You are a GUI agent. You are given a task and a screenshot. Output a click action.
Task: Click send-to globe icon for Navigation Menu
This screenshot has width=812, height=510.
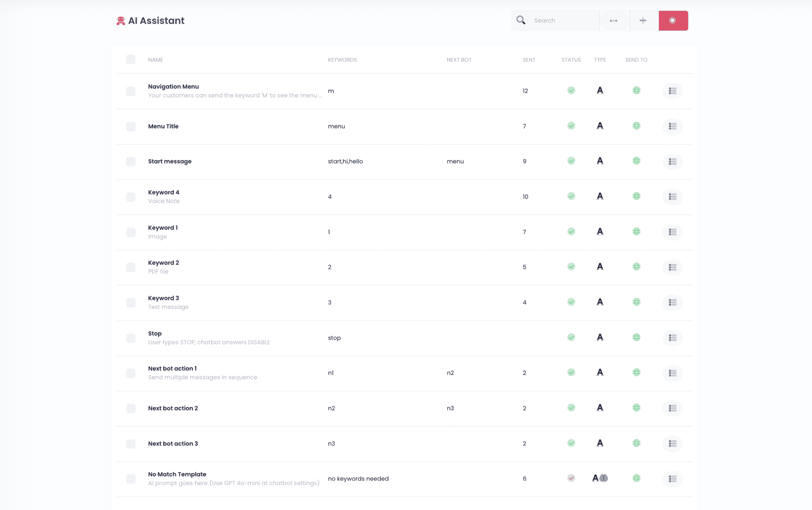636,90
